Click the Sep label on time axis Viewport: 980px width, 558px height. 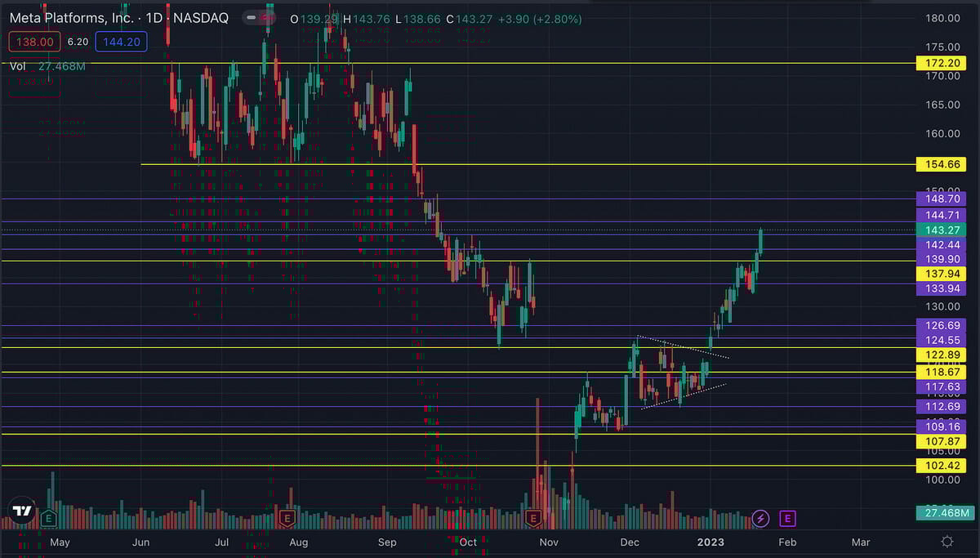coord(387,542)
